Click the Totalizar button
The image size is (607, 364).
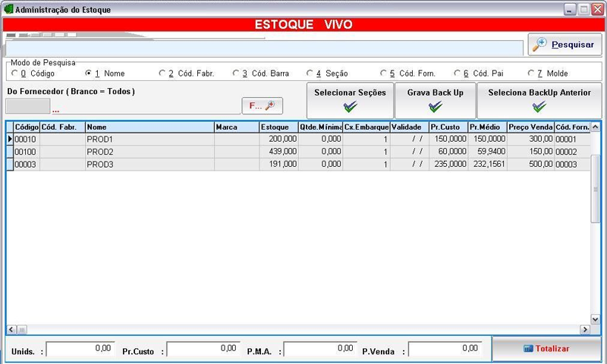pyautogui.click(x=547, y=349)
